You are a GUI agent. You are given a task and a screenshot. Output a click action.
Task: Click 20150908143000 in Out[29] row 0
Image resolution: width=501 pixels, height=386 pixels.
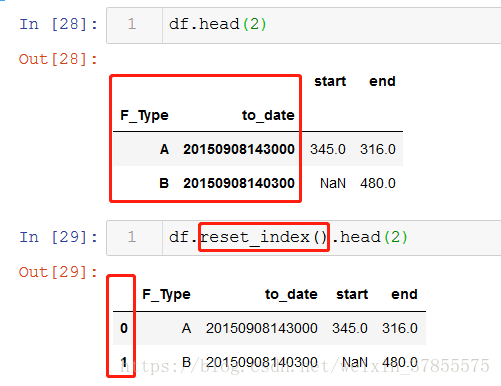tap(261, 328)
